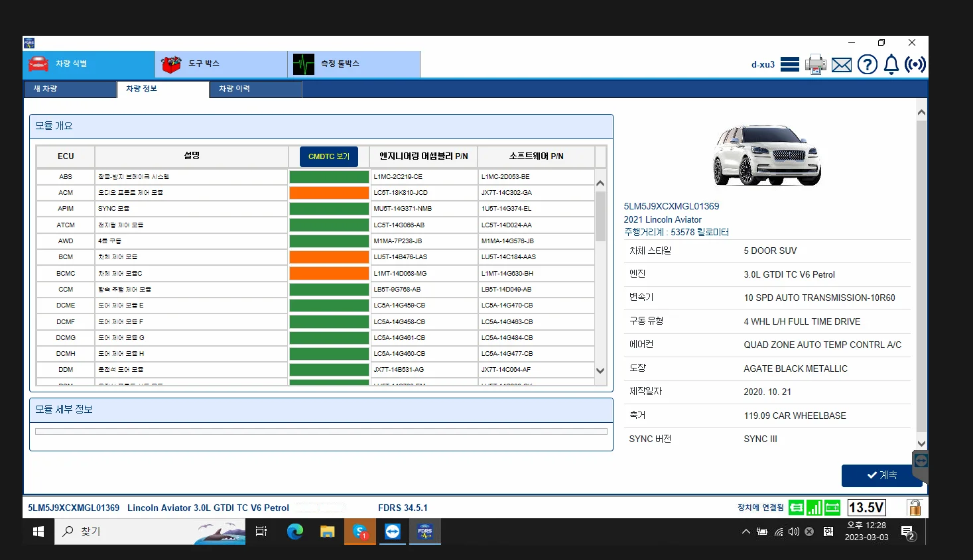Open the envelope mail icon
The image size is (973, 560).
point(842,65)
